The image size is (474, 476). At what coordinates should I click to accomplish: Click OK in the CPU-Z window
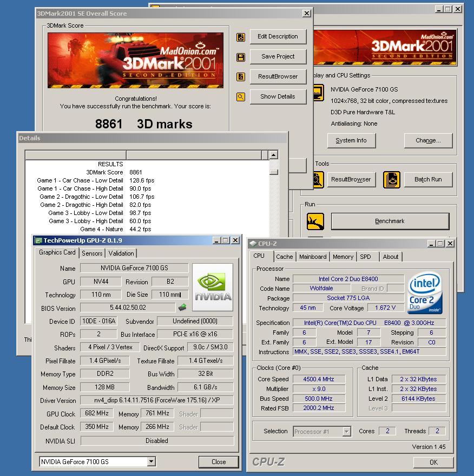coord(433,462)
